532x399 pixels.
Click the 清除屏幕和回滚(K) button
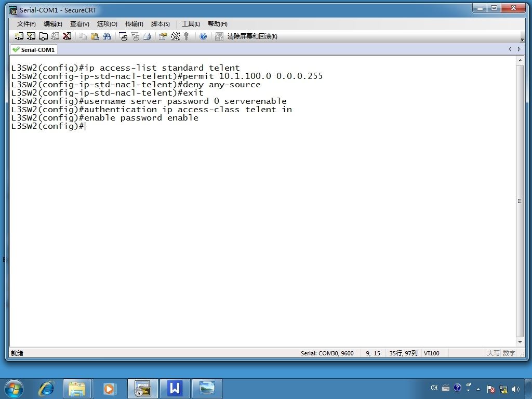[252, 36]
